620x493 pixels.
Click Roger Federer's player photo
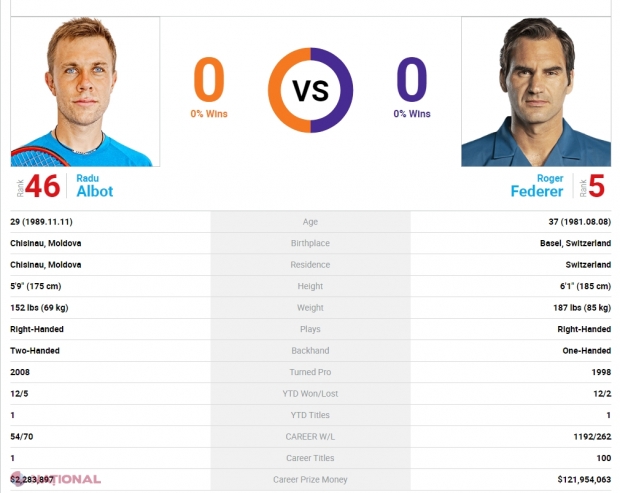pos(536,91)
